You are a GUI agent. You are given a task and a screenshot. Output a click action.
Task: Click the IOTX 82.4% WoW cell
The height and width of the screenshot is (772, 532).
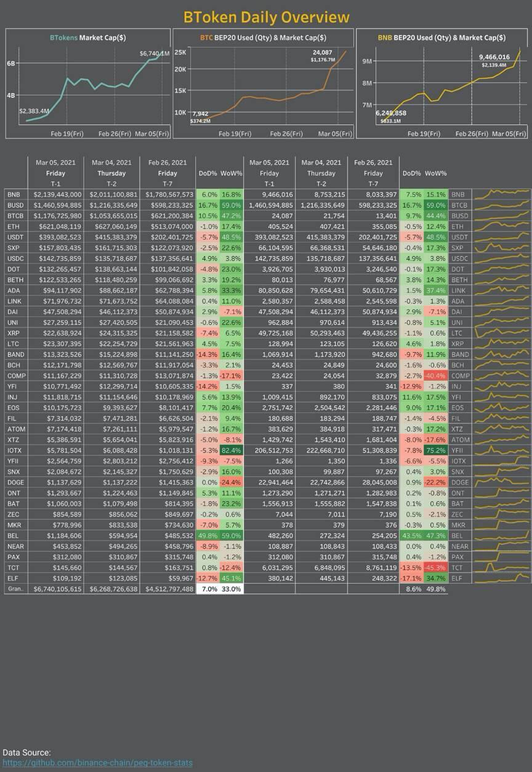232,451
